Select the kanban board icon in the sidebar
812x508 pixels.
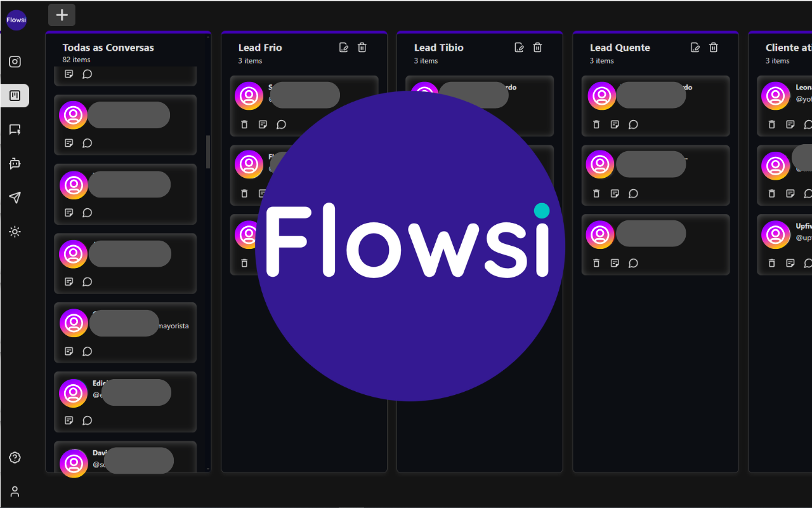coord(15,96)
